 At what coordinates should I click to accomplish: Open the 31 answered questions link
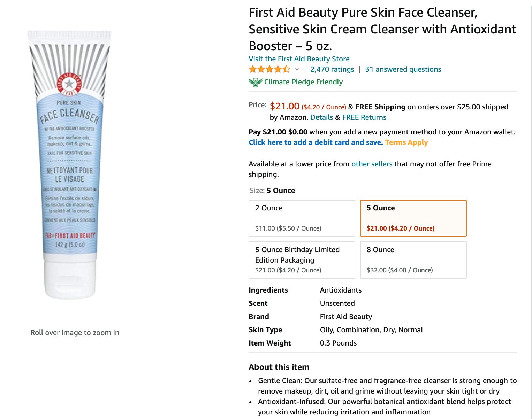pyautogui.click(x=403, y=69)
